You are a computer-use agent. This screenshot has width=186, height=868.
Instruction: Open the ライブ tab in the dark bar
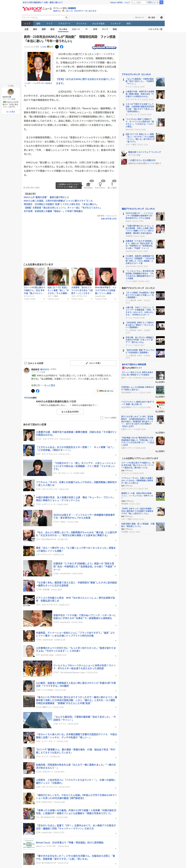coord(49,24)
